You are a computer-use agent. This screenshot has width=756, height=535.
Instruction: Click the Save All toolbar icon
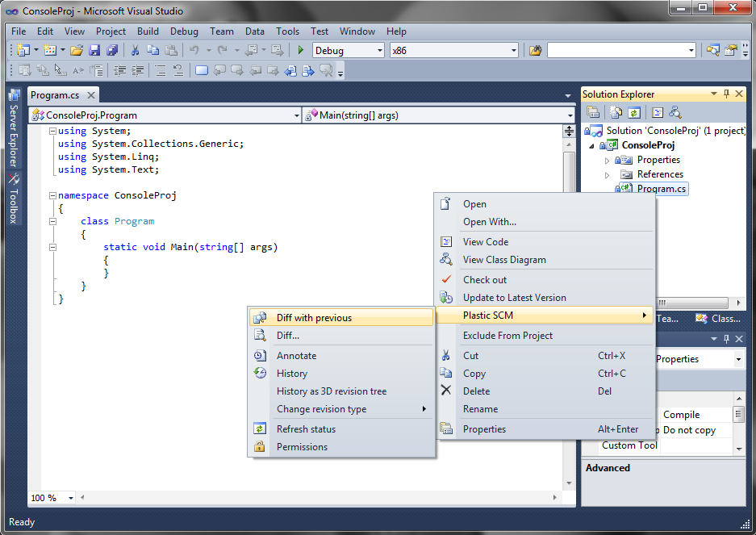[112, 50]
